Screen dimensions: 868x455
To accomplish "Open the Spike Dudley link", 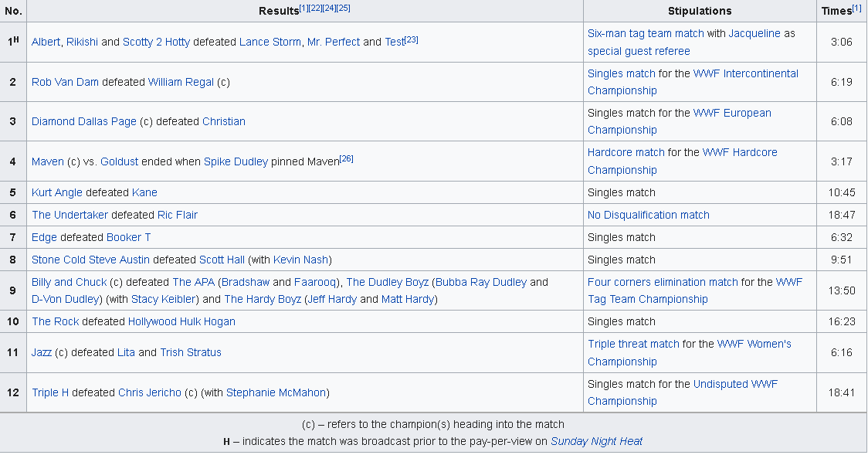I will [x=236, y=161].
